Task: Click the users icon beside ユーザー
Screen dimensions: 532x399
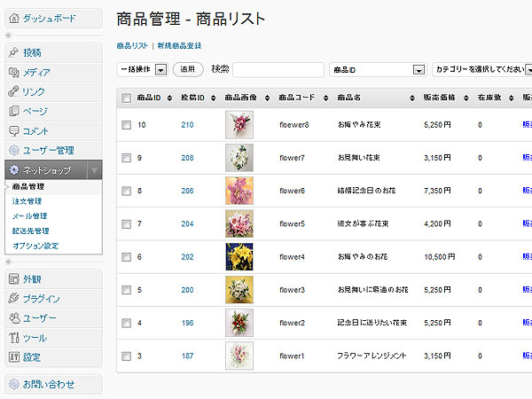Action: (x=14, y=318)
